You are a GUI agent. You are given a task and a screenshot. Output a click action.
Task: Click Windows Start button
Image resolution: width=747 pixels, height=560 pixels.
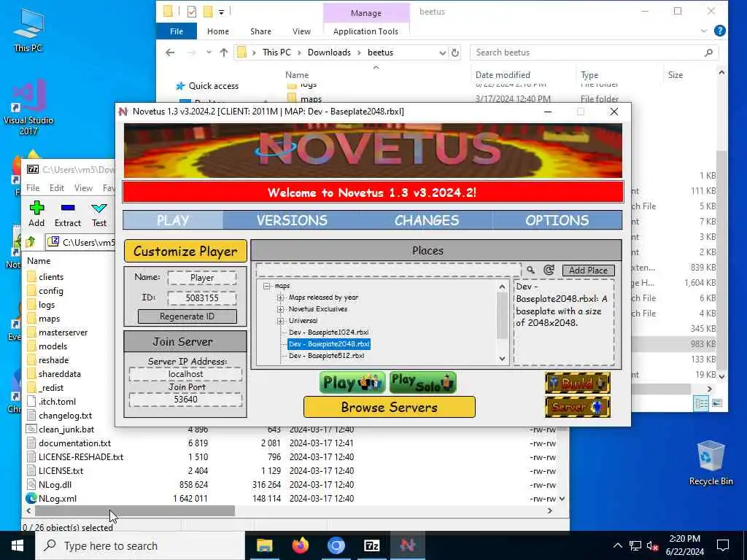(x=18, y=545)
